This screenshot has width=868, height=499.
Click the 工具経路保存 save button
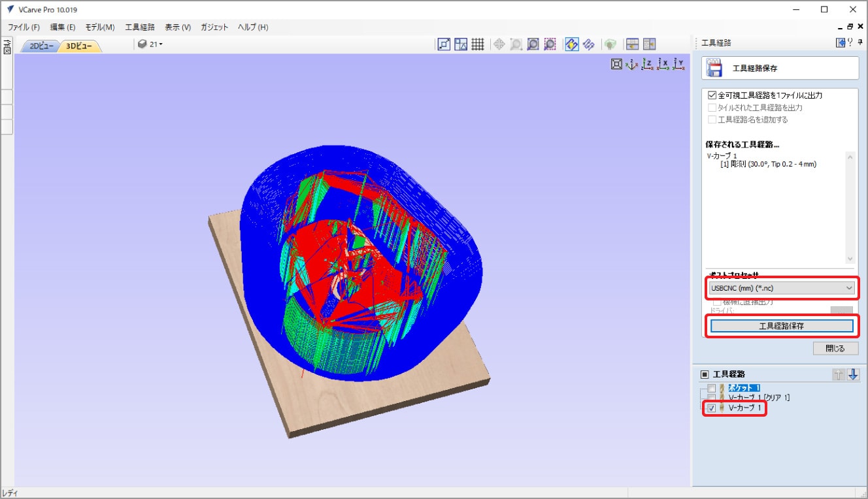click(x=782, y=326)
